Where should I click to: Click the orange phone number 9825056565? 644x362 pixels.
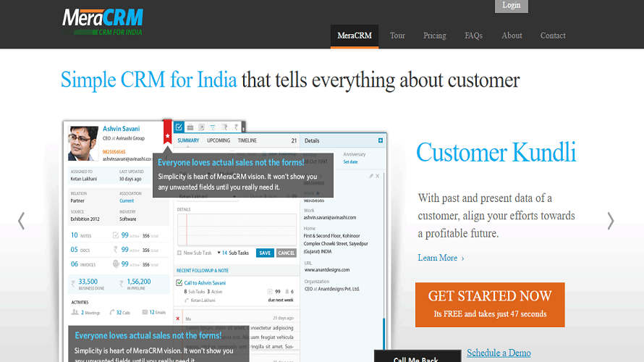pos(114,151)
